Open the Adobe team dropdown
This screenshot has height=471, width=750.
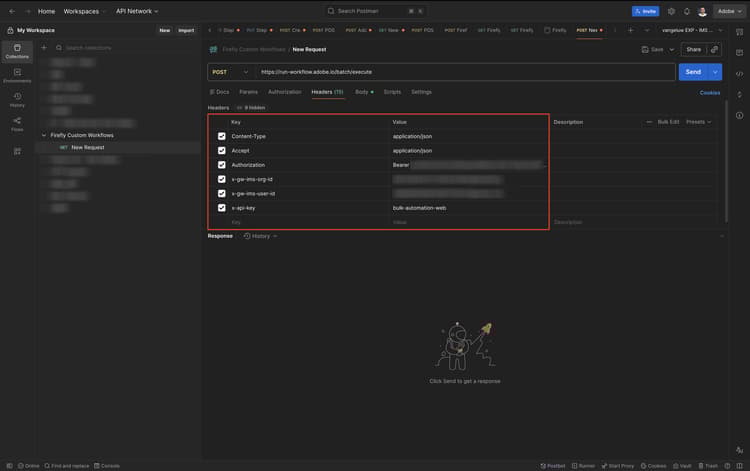coord(729,11)
